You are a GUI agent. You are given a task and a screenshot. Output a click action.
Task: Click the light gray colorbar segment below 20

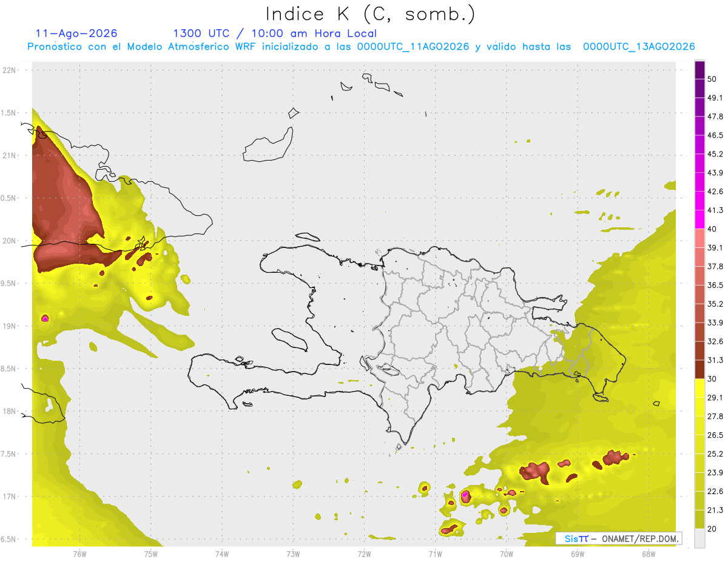(x=700, y=538)
